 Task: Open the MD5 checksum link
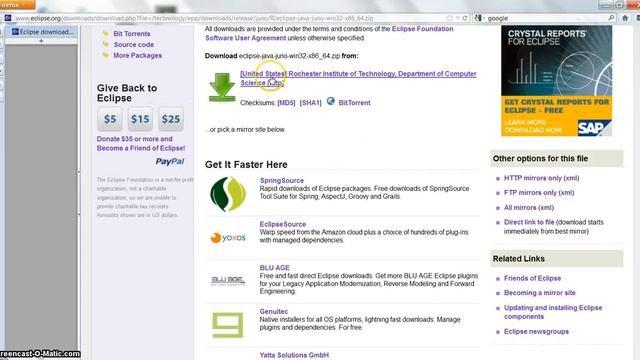(x=286, y=103)
